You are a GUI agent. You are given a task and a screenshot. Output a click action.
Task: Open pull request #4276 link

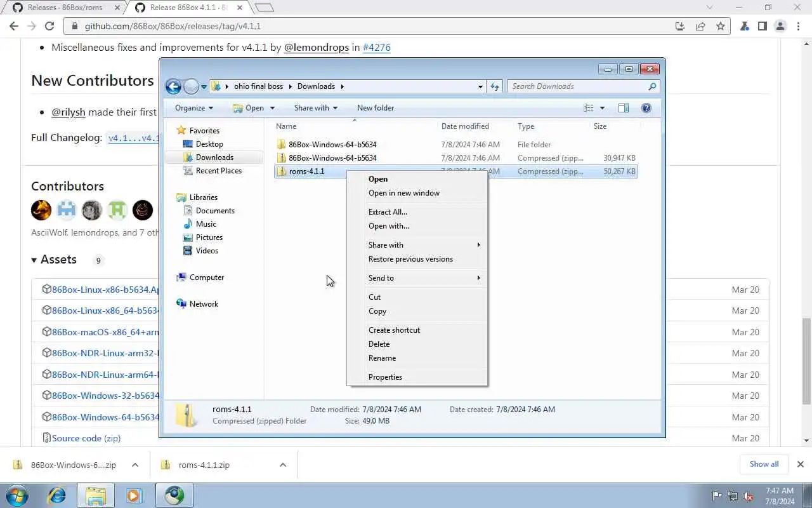click(x=377, y=48)
